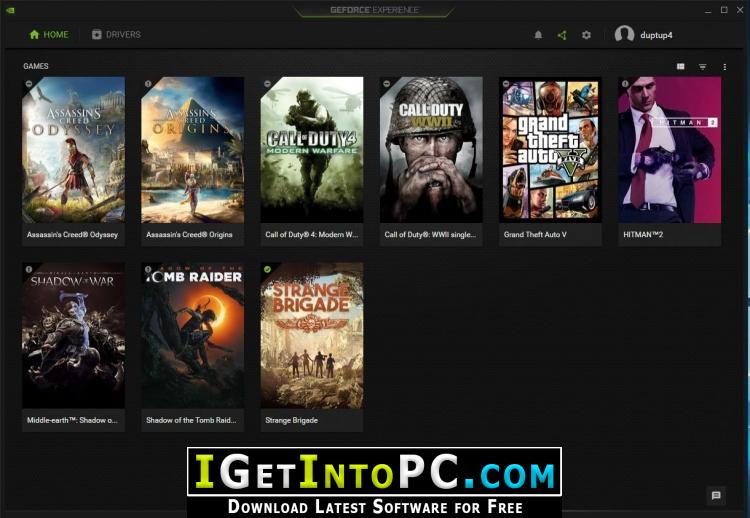Click the "Strange Brigade" title label

pos(291,420)
